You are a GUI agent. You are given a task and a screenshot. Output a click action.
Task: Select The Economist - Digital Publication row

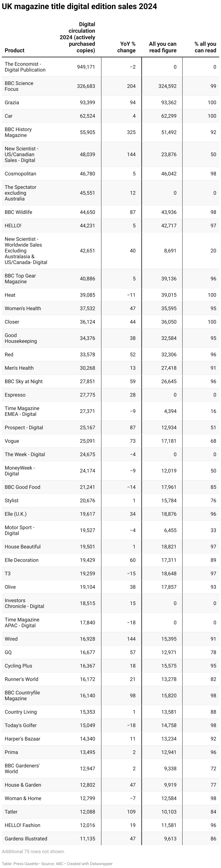tap(110, 67)
